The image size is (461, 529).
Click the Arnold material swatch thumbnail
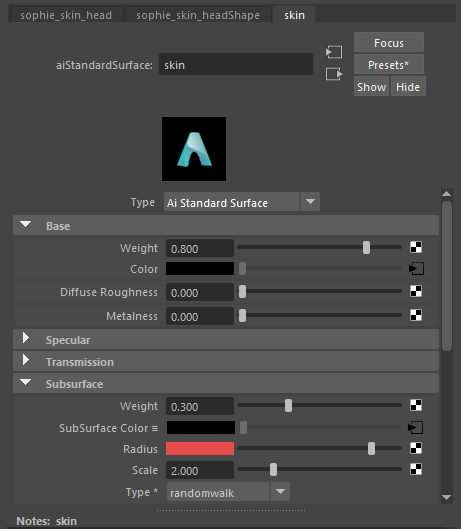[194, 149]
